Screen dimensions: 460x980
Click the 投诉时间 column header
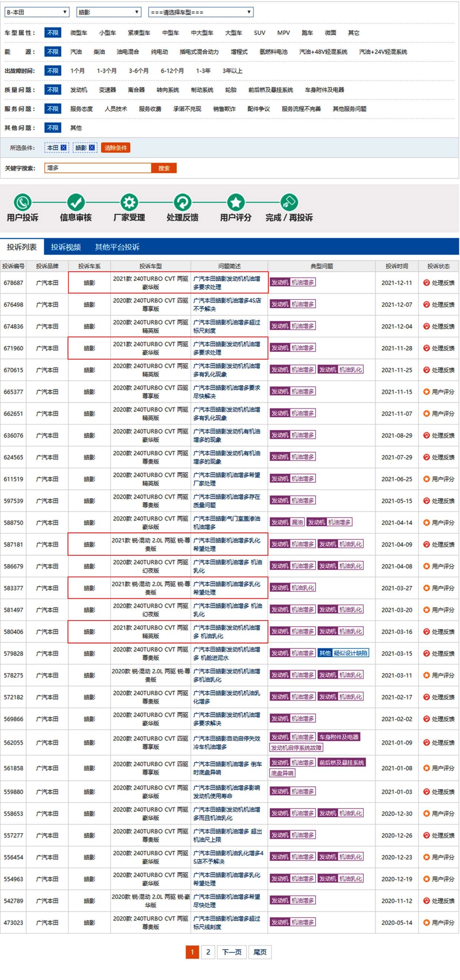397,266
